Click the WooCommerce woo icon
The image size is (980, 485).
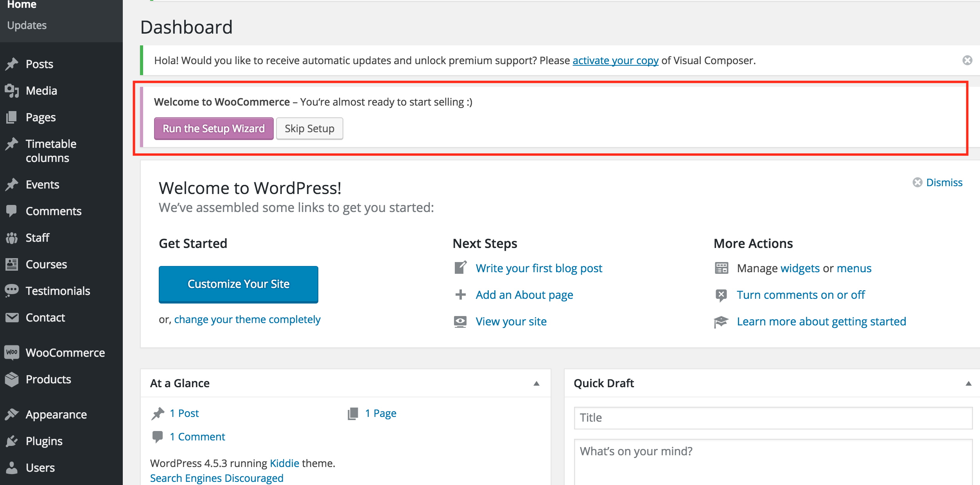12,352
